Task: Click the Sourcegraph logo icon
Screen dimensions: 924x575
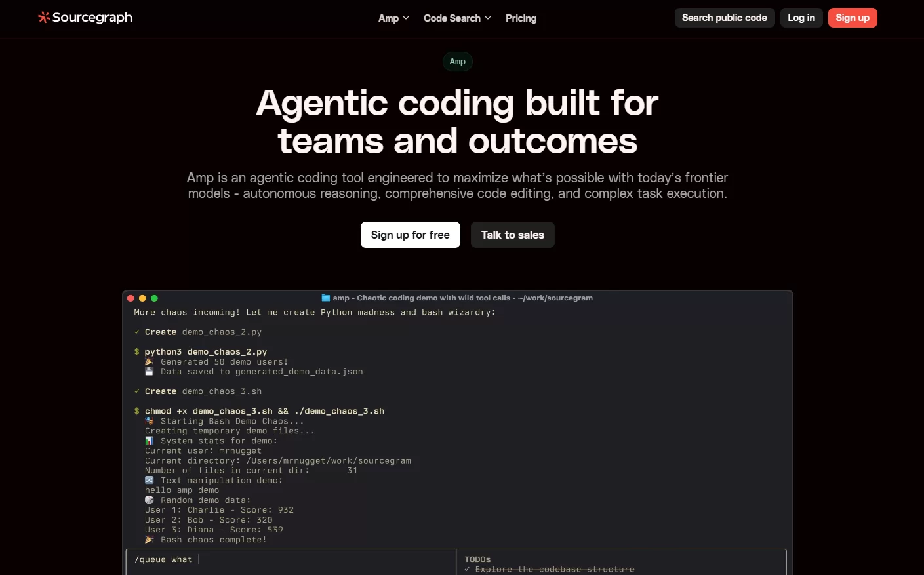Action: (44, 18)
